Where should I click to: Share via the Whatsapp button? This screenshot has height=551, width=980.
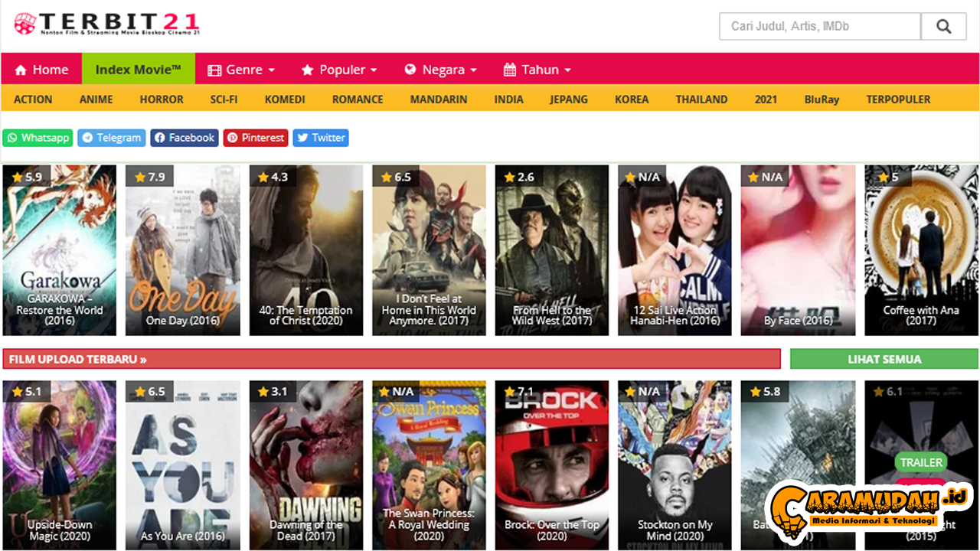coord(38,138)
